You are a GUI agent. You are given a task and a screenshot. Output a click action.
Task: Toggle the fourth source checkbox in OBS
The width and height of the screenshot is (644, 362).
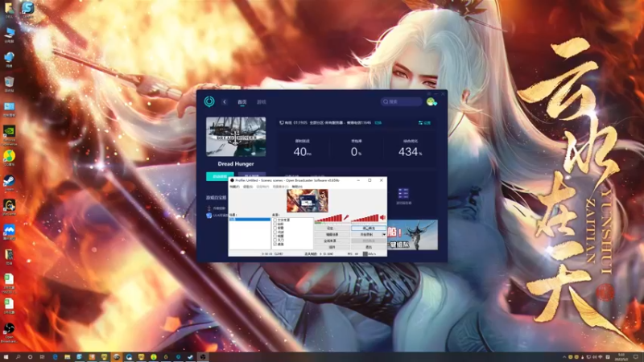pos(275,232)
